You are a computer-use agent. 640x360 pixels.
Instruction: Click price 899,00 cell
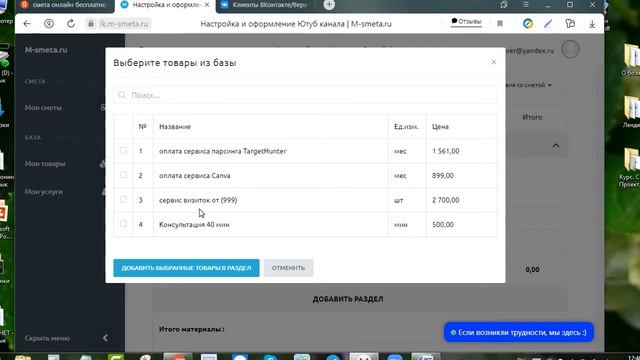tap(443, 176)
